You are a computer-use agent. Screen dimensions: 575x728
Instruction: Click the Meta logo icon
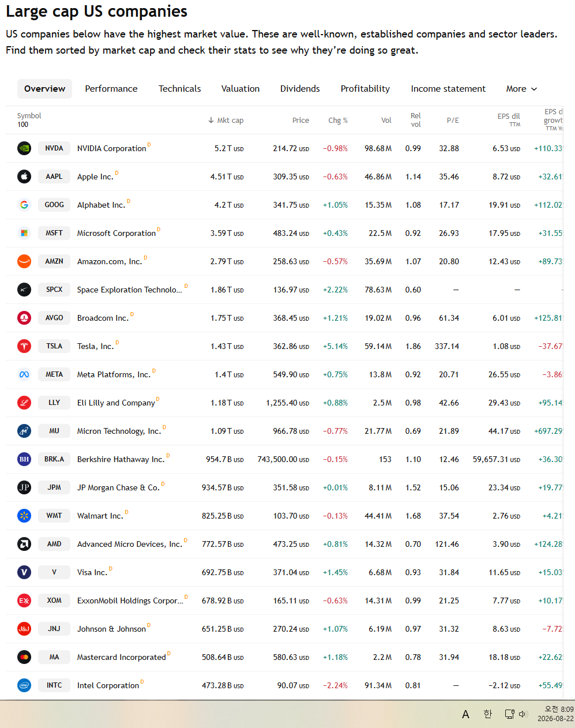[24, 374]
